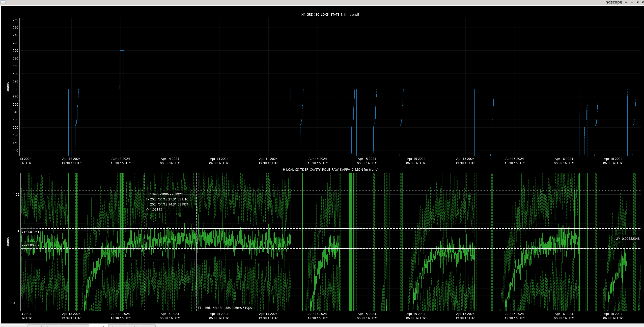644x327 pixels.
Task: Click the 600 tick on lock state y-axis
Action: pos(15,89)
